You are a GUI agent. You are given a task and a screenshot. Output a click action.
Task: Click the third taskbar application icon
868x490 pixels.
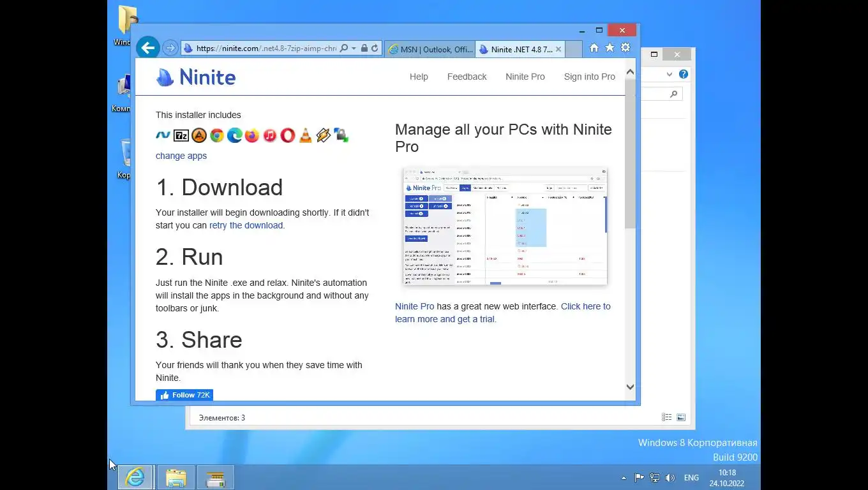click(216, 477)
